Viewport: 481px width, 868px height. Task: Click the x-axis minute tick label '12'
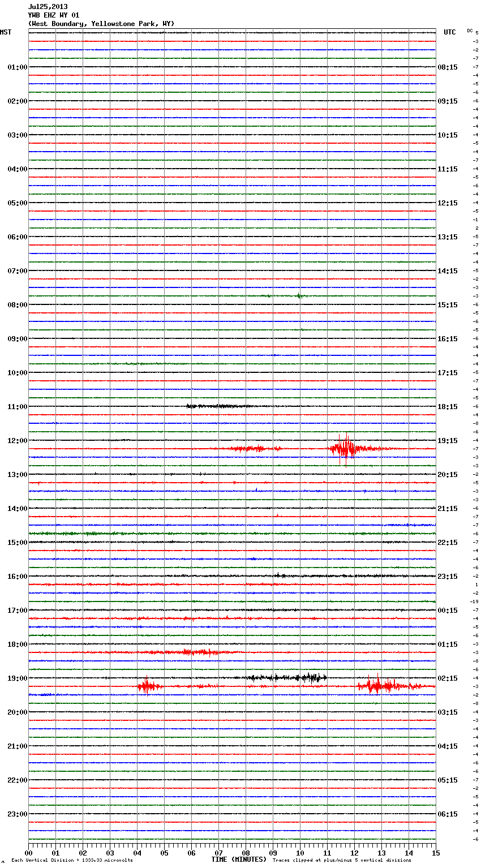coord(354,853)
